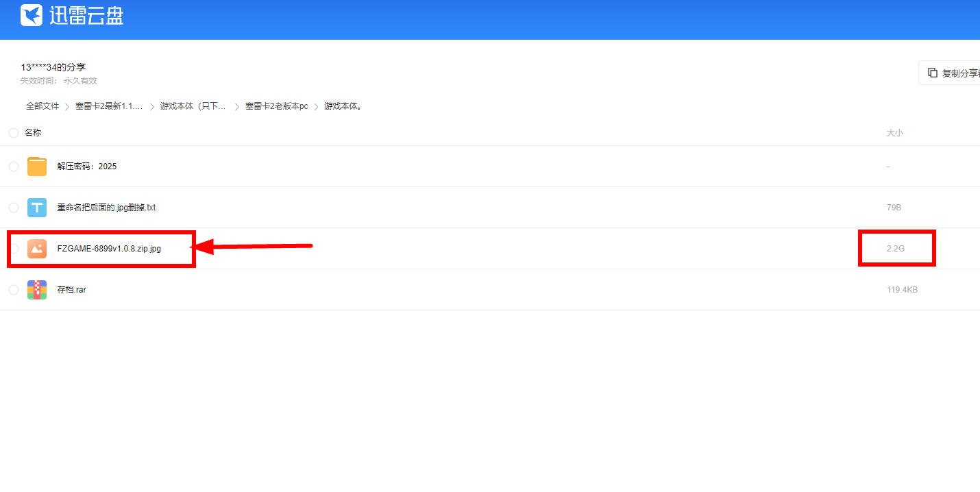Open the 解压密码：2025 folder name
The height and width of the screenshot is (492, 980).
(x=87, y=167)
